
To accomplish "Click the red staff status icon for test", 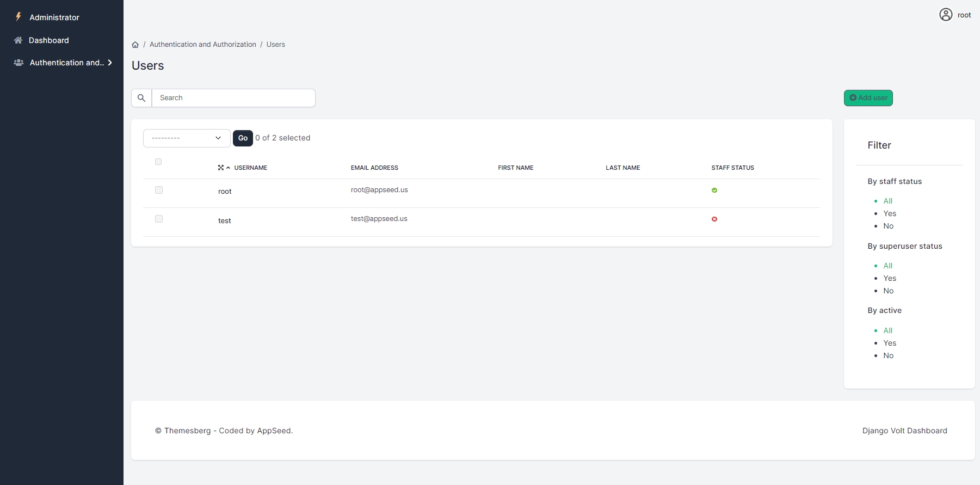I will [714, 219].
